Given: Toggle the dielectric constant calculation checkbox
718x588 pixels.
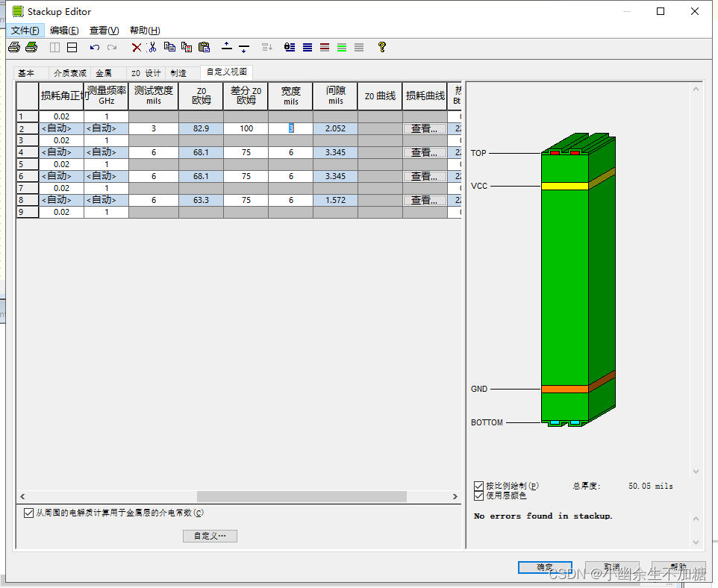Looking at the screenshot, I should pos(28,513).
